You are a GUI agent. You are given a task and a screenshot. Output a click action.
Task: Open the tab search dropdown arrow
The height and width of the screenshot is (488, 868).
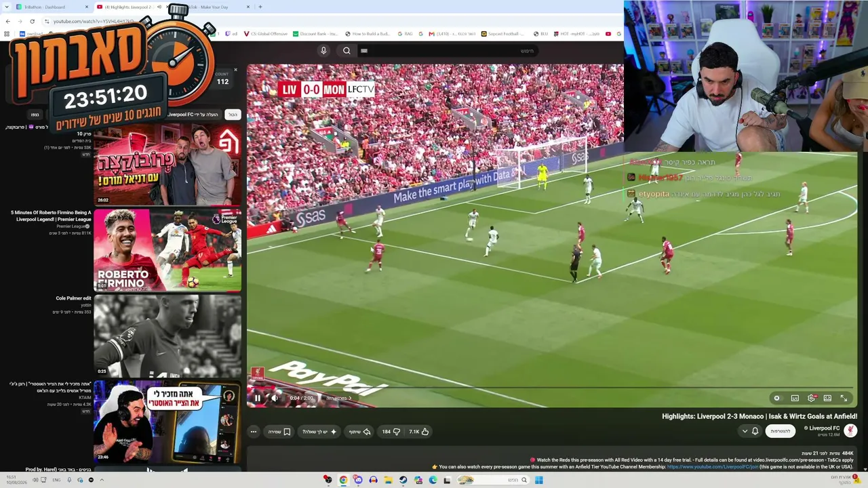tap(6, 7)
